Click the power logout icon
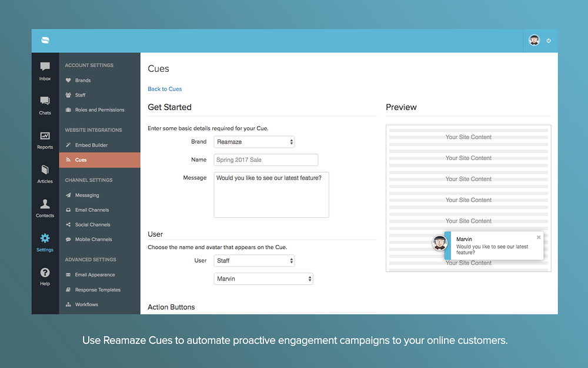The height and width of the screenshot is (368, 588). [x=549, y=41]
